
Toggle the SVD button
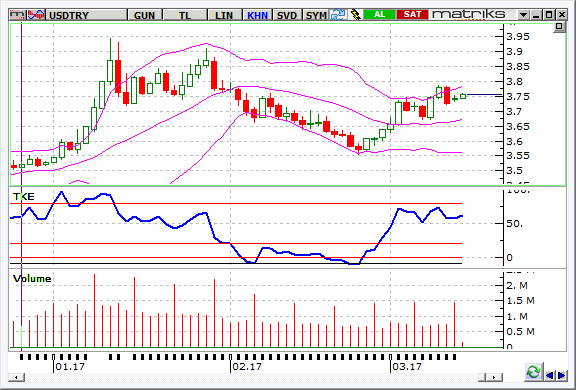pyautogui.click(x=287, y=15)
